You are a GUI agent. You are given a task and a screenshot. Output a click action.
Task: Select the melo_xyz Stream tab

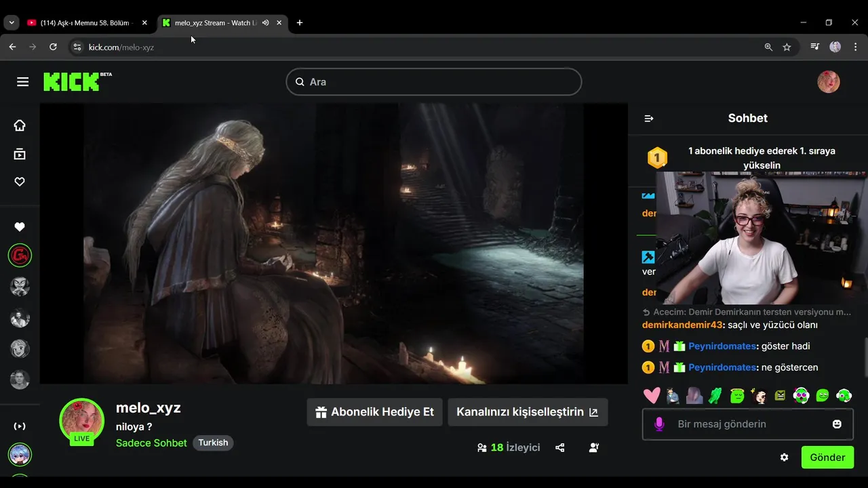tap(216, 22)
